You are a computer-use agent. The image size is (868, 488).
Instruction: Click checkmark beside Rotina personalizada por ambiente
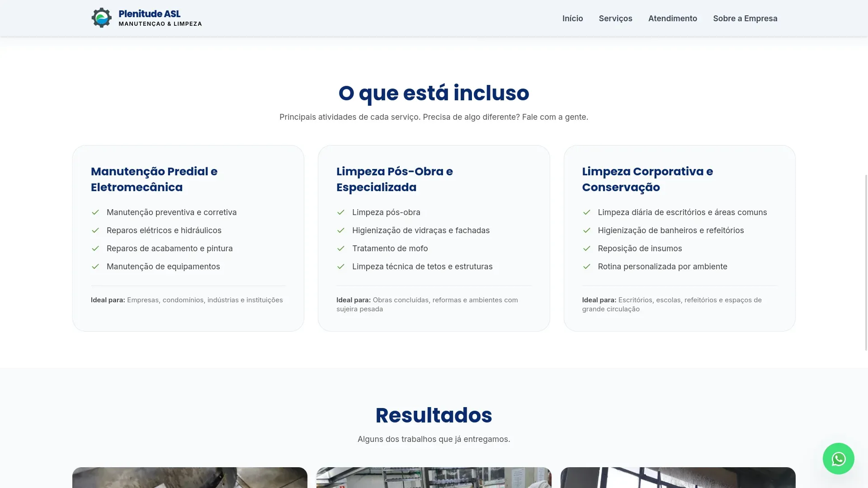tap(587, 267)
